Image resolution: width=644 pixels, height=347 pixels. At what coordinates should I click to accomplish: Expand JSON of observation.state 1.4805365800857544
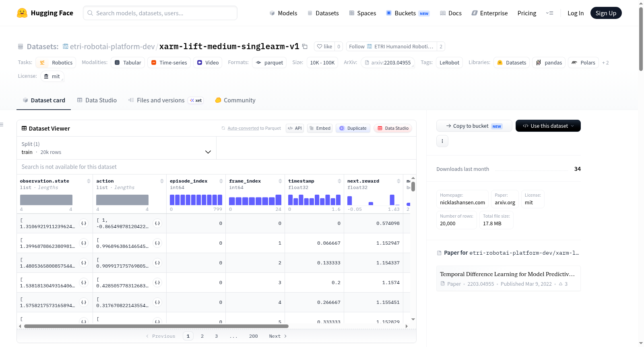[x=84, y=263]
